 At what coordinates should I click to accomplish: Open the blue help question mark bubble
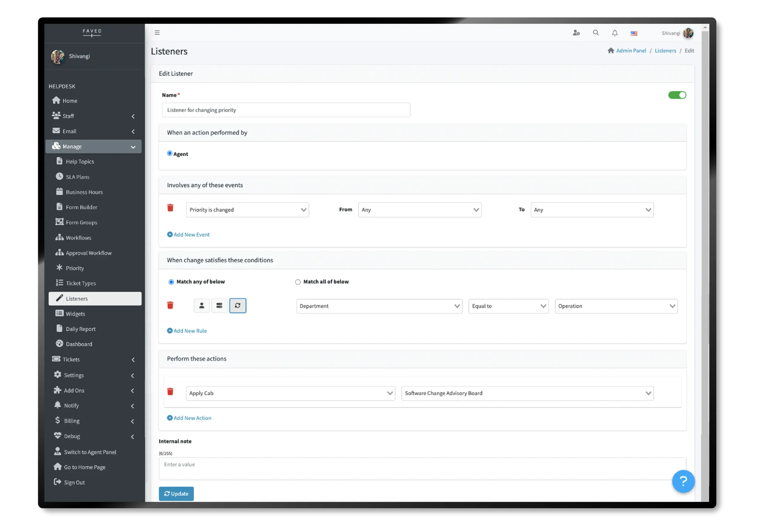(x=683, y=481)
